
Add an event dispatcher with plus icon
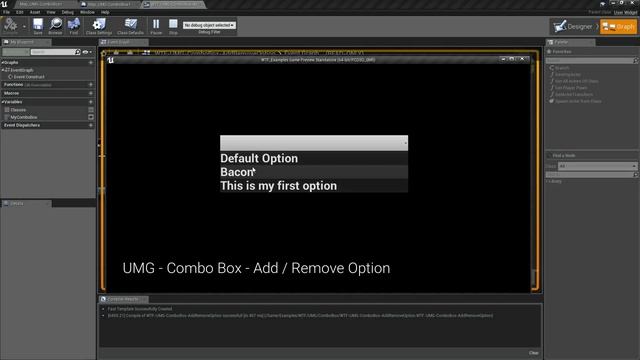91,125
